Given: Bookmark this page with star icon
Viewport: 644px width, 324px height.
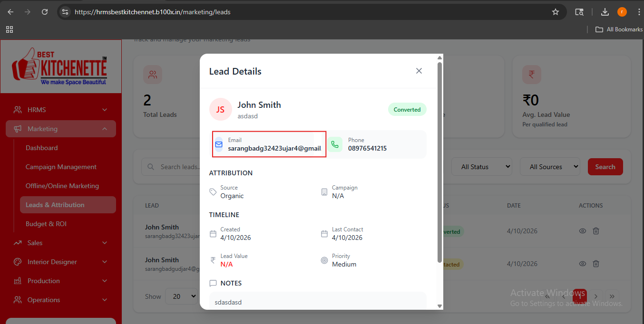Looking at the screenshot, I should coord(555,12).
